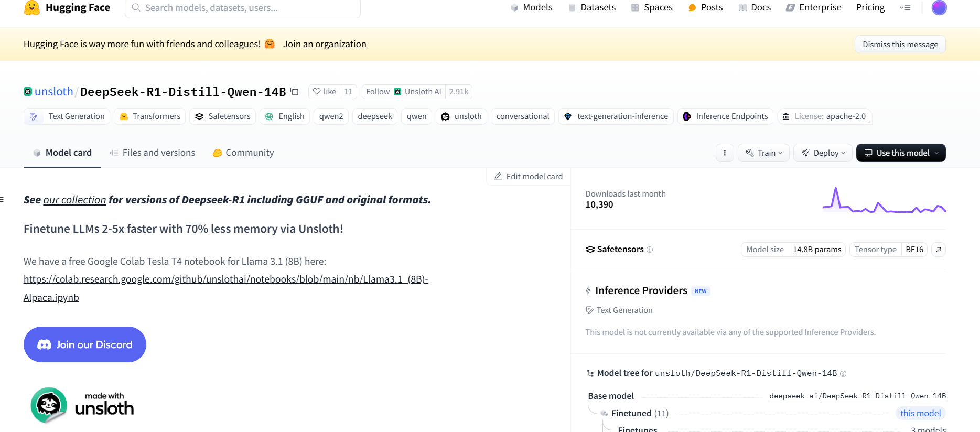
Task: Click the conversational tag
Action: [x=523, y=116]
